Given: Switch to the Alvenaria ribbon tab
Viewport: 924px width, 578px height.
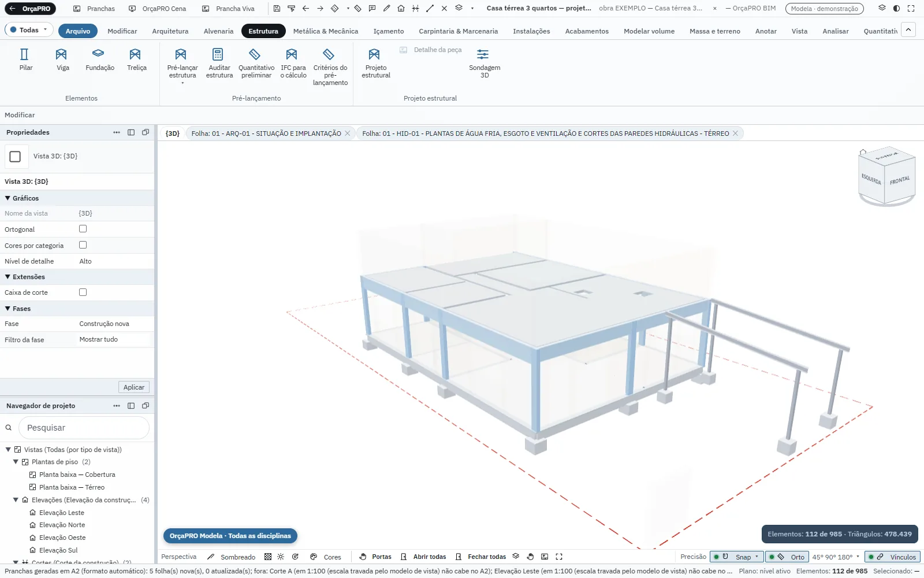Looking at the screenshot, I should [x=218, y=31].
